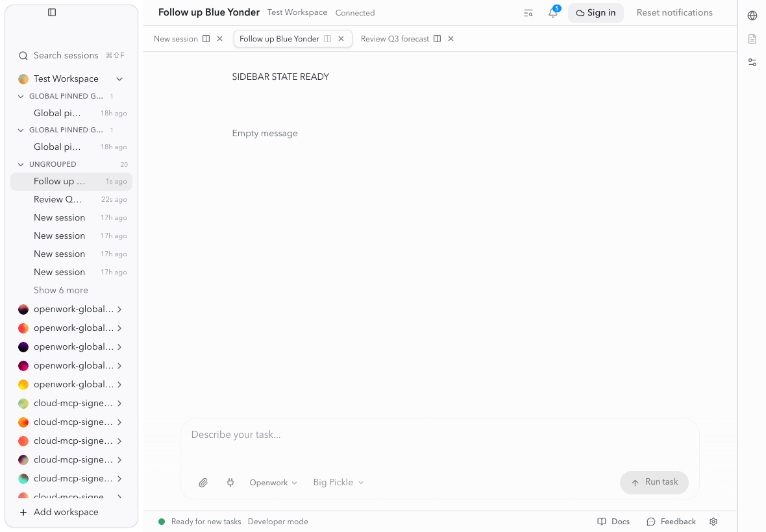Collapse the second GLOBAL PINNED G... group
The image size is (766, 532).
[x=21, y=130]
